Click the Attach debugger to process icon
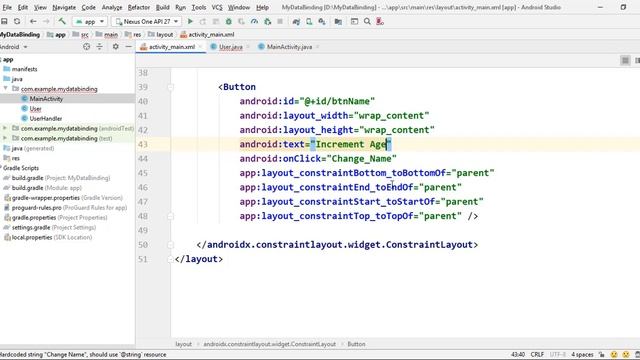This screenshot has height=360, width=640. pos(267,21)
